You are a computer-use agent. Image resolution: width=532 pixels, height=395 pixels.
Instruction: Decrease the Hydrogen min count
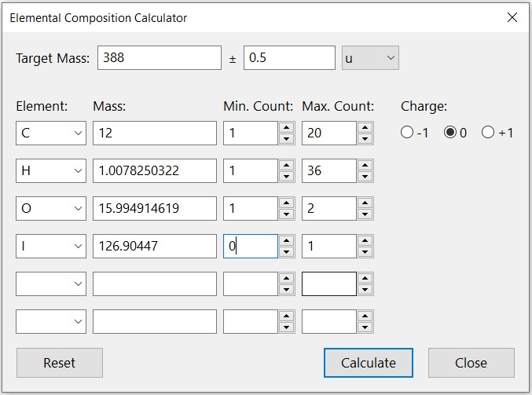[286, 177]
